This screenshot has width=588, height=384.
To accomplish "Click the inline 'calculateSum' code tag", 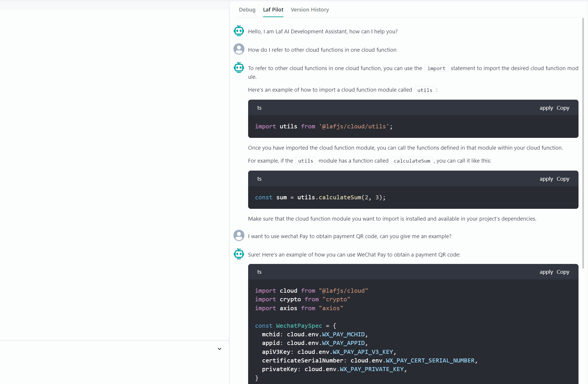I will (412, 161).
